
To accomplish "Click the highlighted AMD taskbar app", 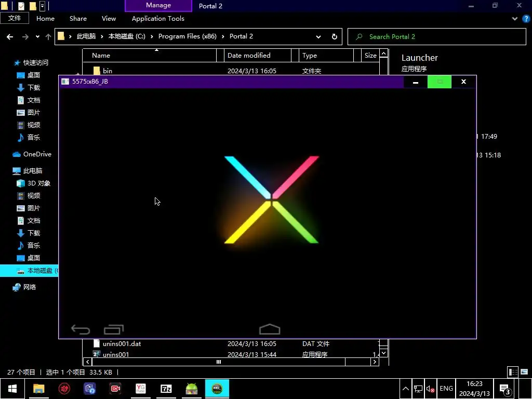I will click(217, 389).
